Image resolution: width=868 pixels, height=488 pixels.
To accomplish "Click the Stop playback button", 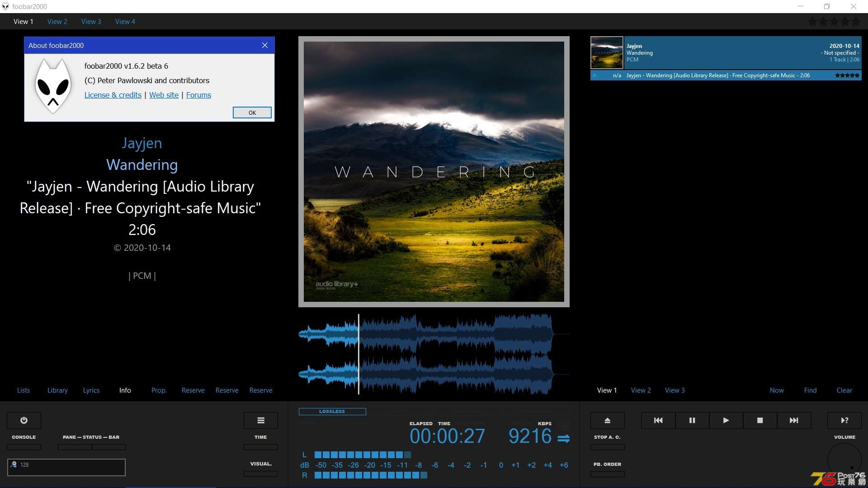I will [x=759, y=420].
